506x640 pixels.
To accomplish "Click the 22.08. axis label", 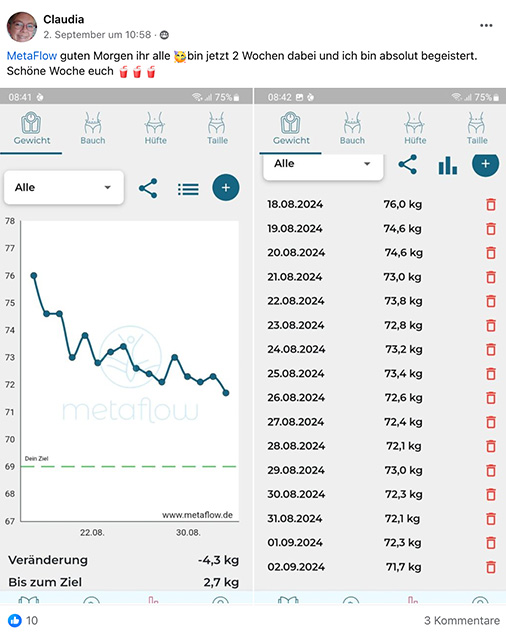I will (92, 533).
